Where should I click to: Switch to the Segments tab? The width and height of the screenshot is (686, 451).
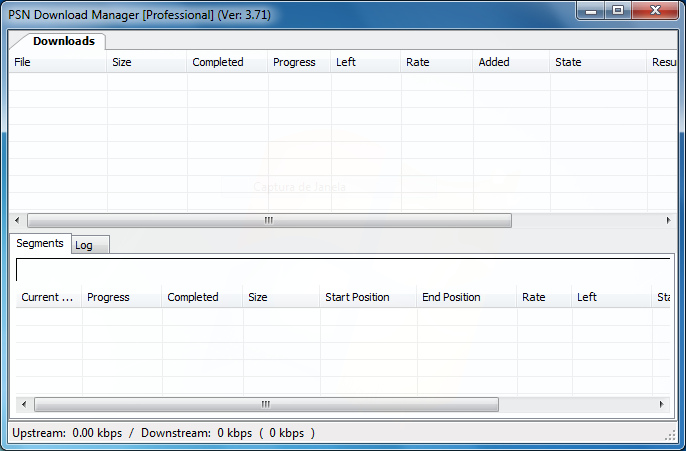[40, 243]
